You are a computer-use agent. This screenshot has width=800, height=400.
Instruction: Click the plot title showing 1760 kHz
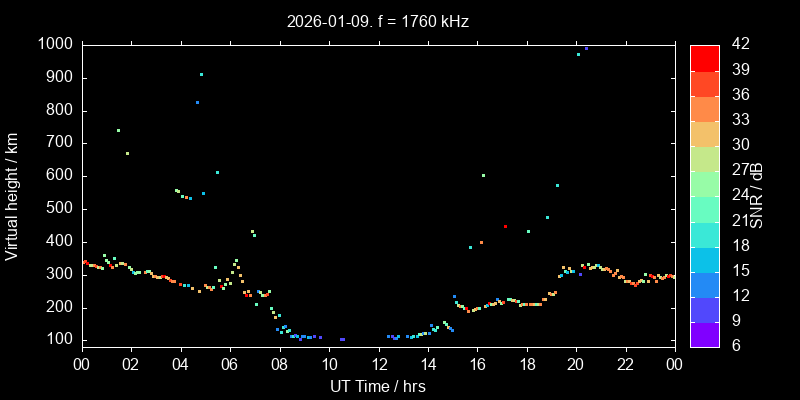pos(377,21)
